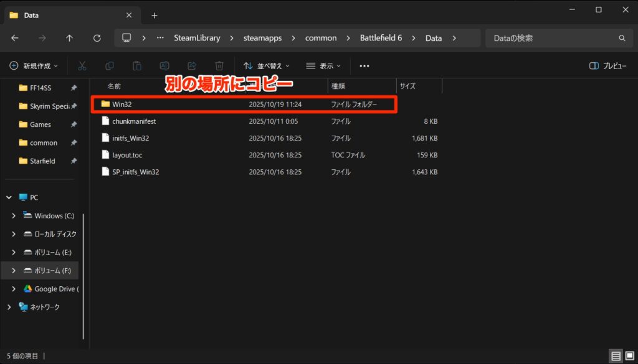638x364 pixels.
Task: Click the Delete trash can icon
Action: point(219,65)
